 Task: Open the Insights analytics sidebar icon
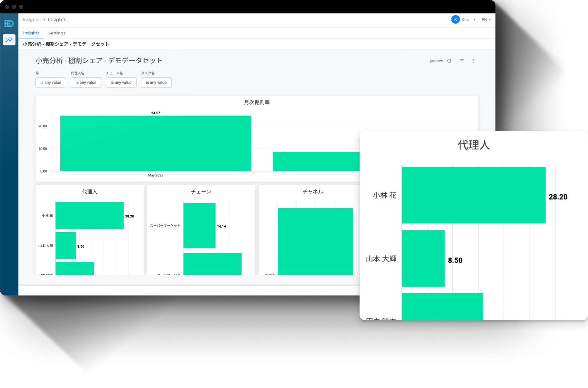(9, 40)
